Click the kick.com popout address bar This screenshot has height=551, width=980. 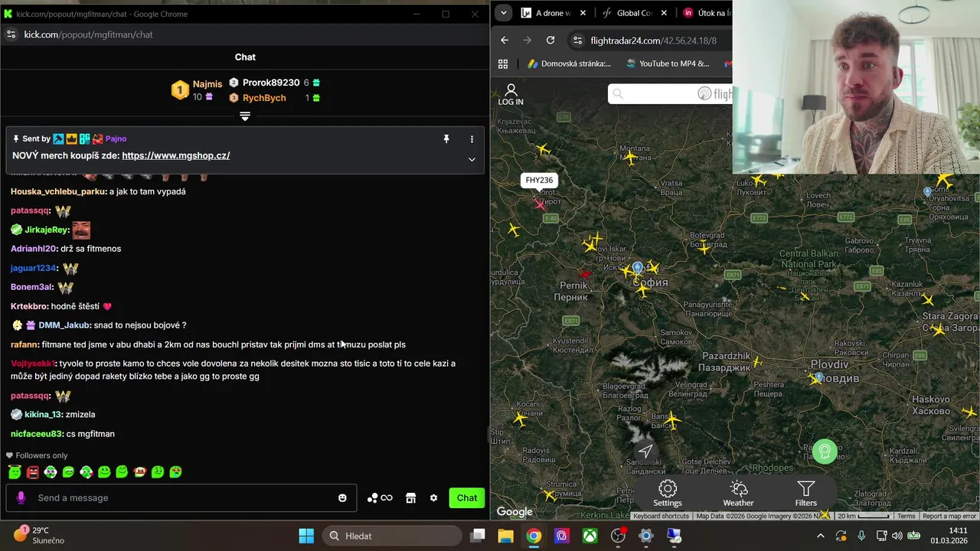pos(245,34)
